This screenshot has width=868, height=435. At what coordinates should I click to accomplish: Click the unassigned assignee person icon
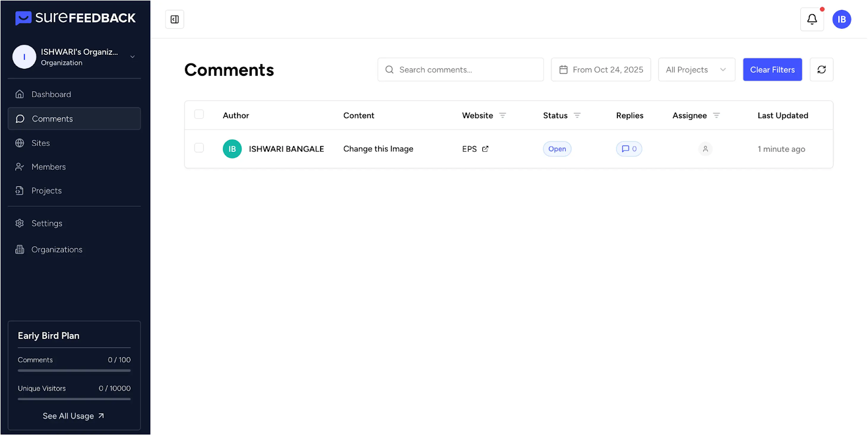[x=705, y=149]
